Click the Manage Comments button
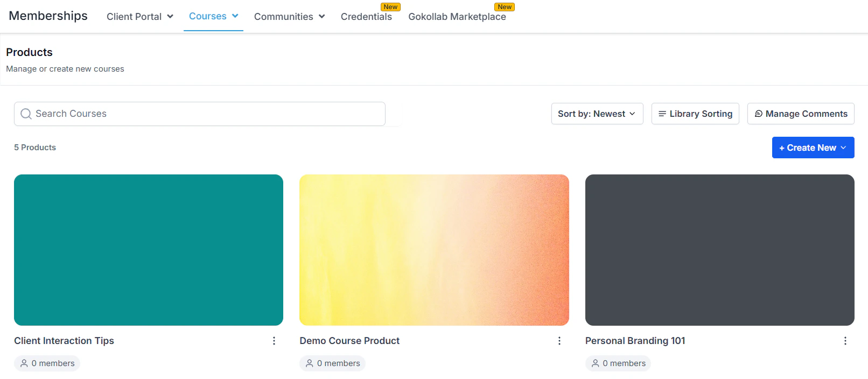 pos(801,114)
